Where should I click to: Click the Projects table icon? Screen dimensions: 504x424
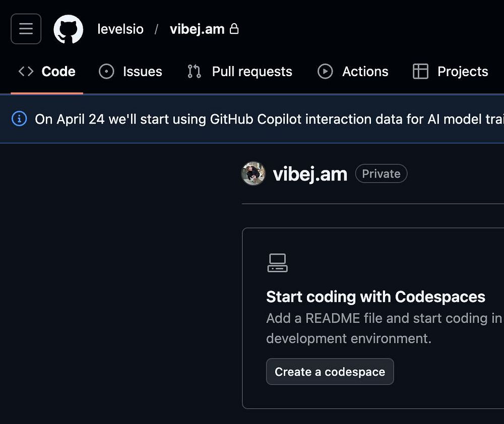pos(420,72)
